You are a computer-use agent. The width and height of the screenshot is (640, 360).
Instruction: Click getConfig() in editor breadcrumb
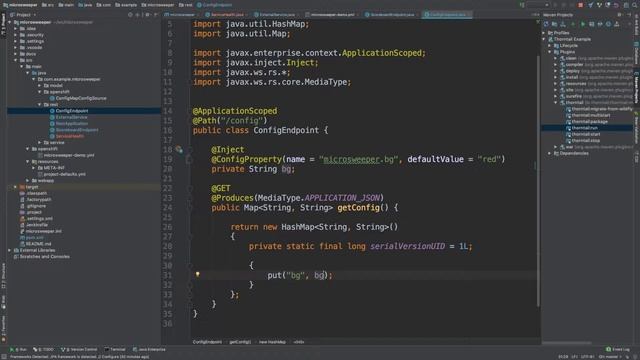pyautogui.click(x=240, y=342)
